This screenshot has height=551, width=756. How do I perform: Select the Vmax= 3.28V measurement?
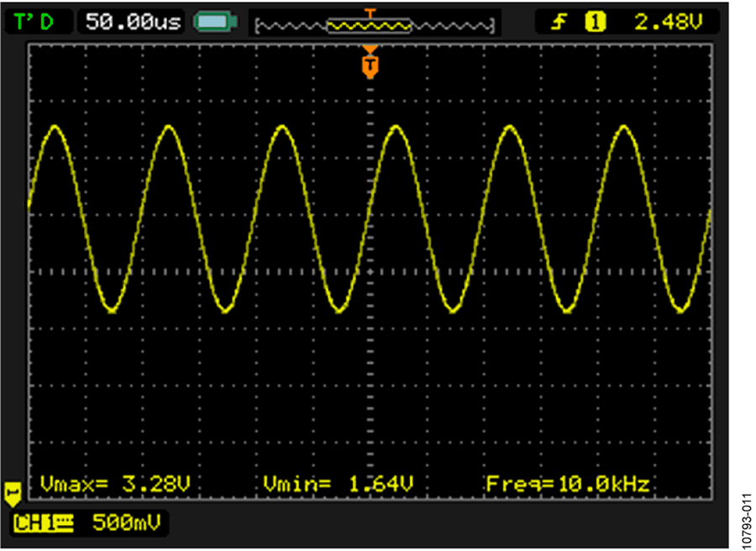[117, 483]
